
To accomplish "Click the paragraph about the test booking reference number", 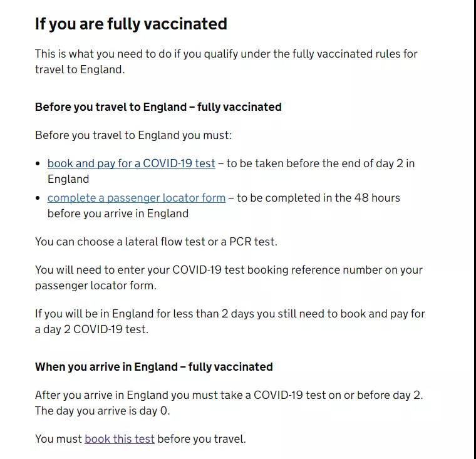I will click(x=229, y=270).
